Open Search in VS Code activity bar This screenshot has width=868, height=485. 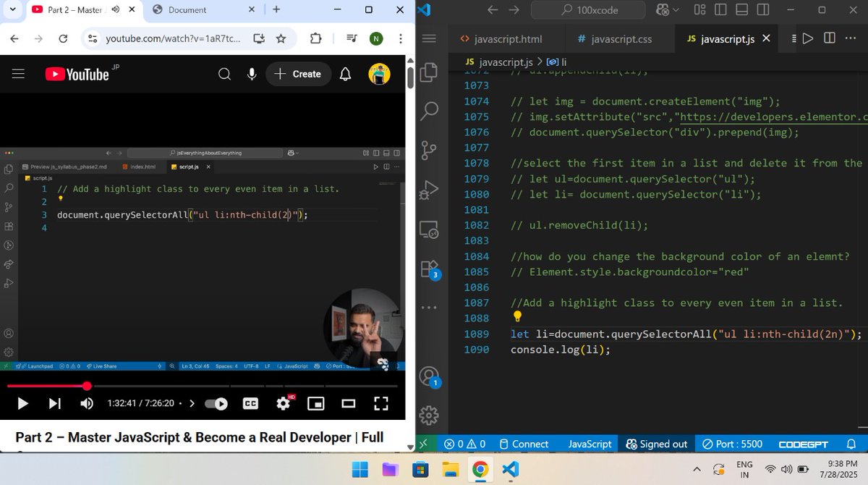coord(429,111)
